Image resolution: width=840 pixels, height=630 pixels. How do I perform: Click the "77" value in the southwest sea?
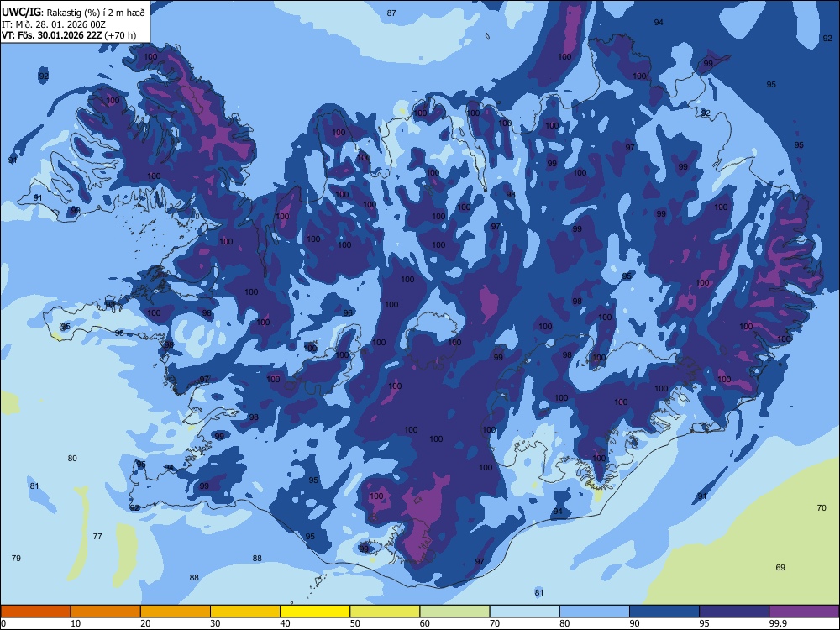[97, 536]
